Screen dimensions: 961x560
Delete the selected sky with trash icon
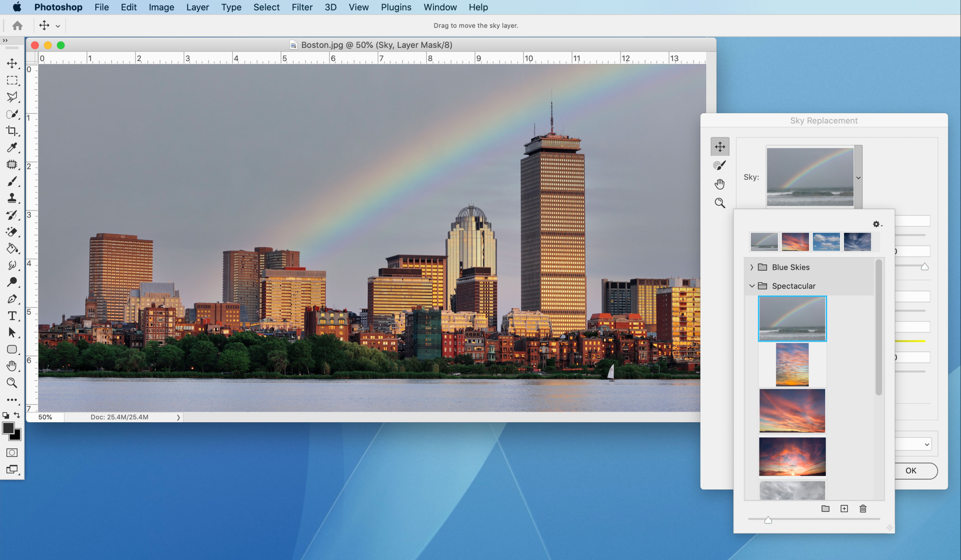tap(863, 509)
